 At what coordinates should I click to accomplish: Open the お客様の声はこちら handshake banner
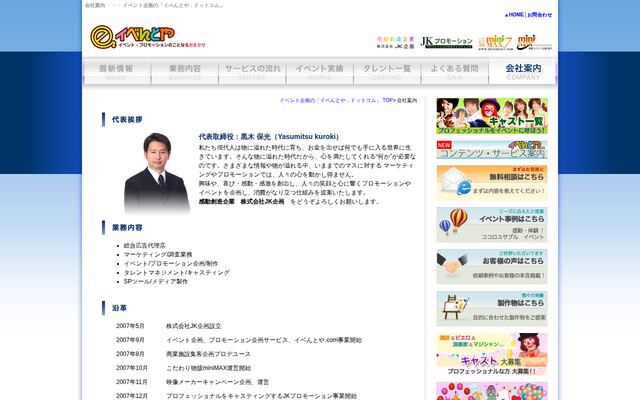click(492, 267)
